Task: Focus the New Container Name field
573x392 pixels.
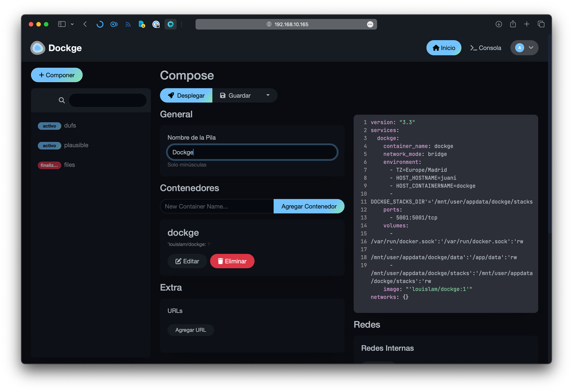Action: (x=217, y=206)
